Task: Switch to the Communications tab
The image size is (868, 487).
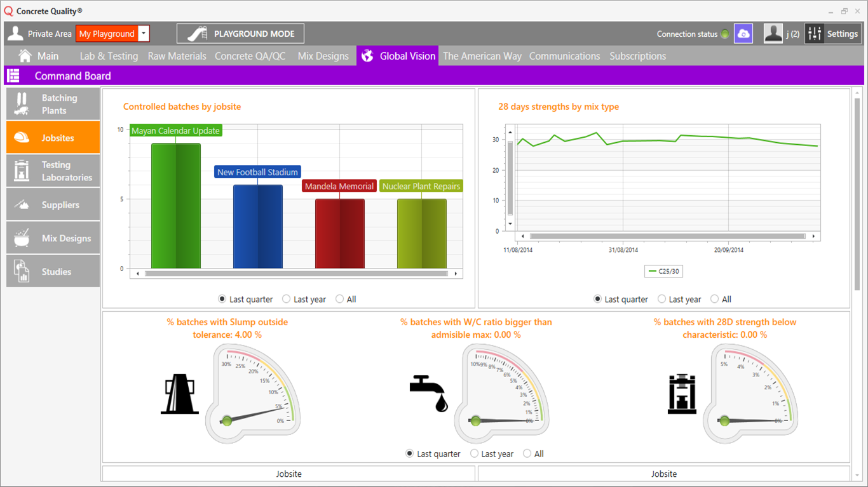Action: point(564,56)
